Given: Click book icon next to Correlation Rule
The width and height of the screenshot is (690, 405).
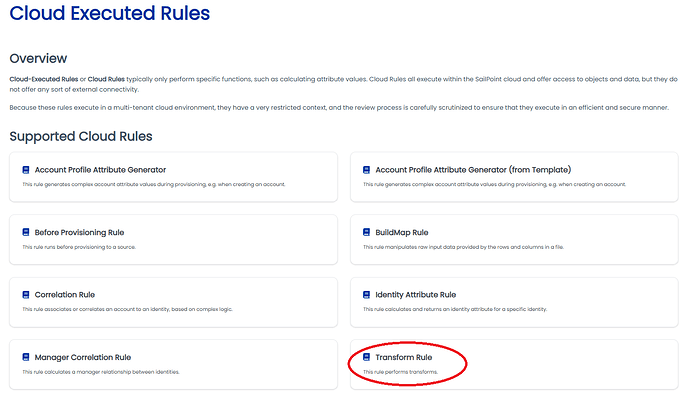Looking at the screenshot, I should coord(26,295).
